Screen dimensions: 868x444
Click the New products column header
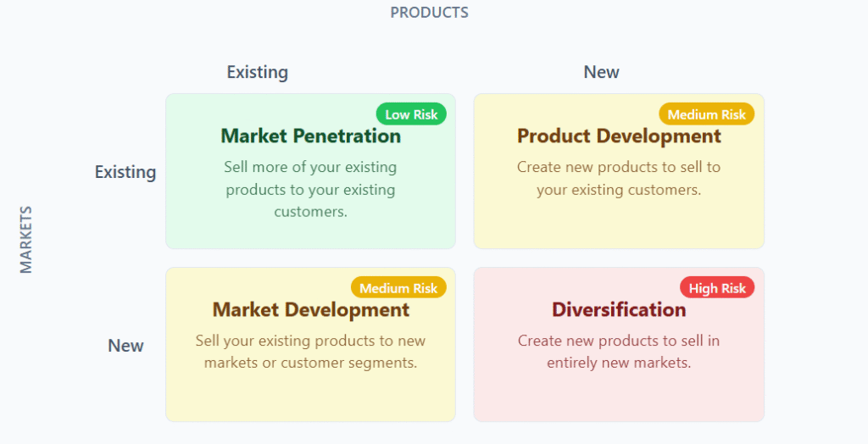(601, 72)
